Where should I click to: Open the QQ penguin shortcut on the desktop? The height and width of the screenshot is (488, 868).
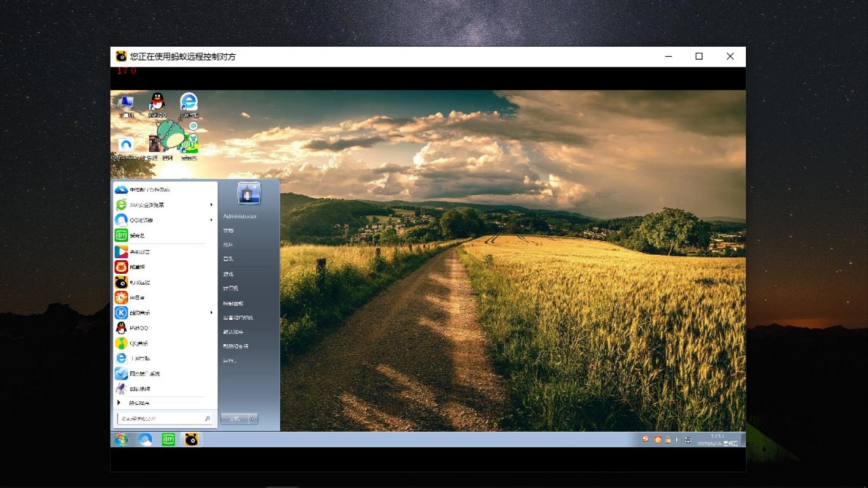pyautogui.click(x=157, y=102)
